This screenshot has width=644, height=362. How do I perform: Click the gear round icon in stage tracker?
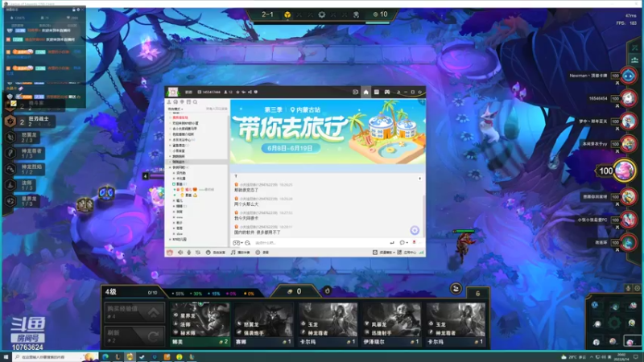pos(322,14)
